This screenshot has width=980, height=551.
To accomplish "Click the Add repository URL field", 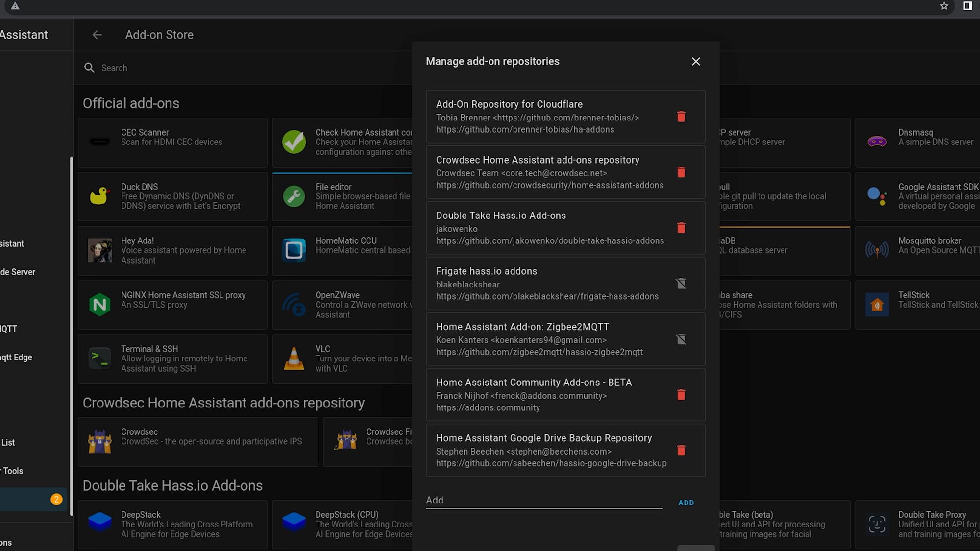I will tap(544, 500).
